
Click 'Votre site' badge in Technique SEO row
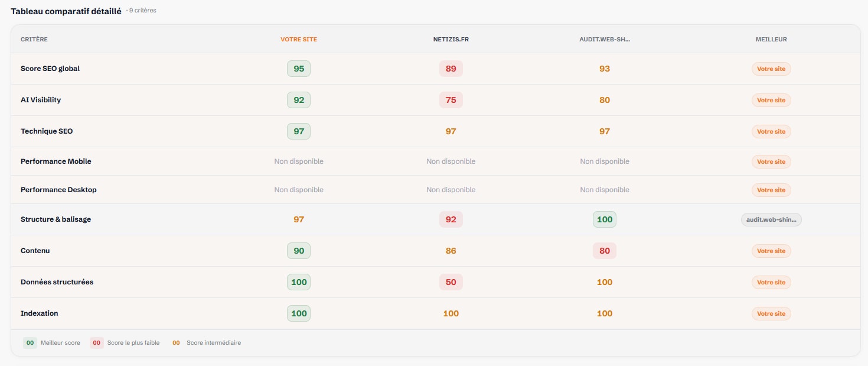tap(771, 131)
